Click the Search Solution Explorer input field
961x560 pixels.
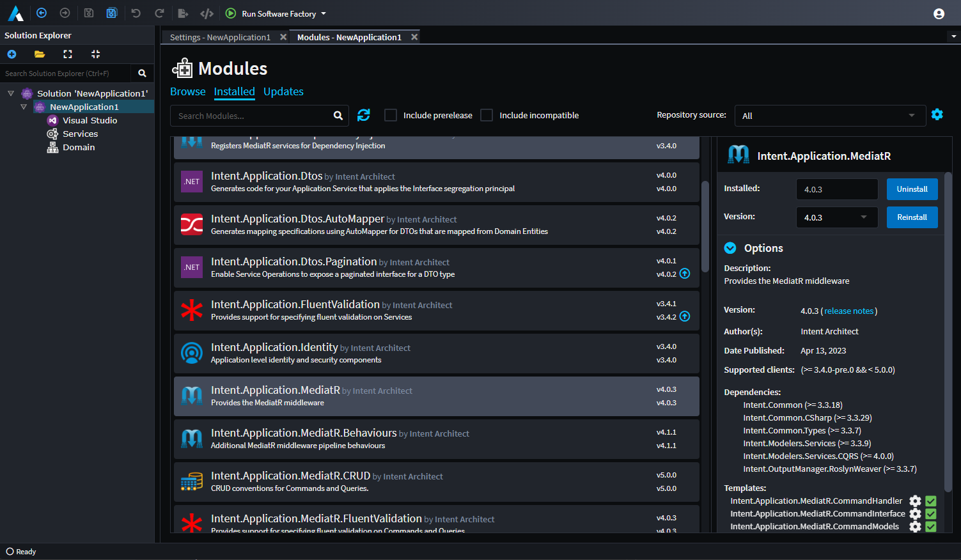tap(66, 74)
